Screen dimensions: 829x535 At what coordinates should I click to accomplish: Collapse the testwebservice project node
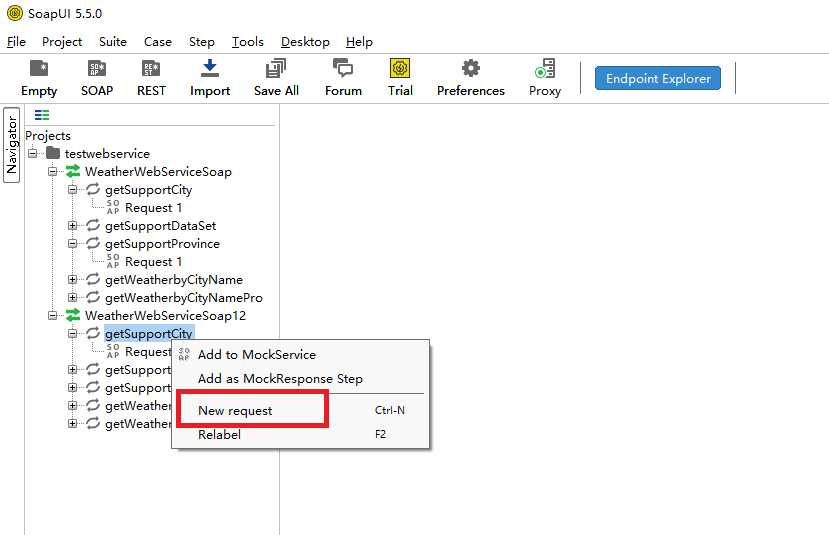(33, 153)
